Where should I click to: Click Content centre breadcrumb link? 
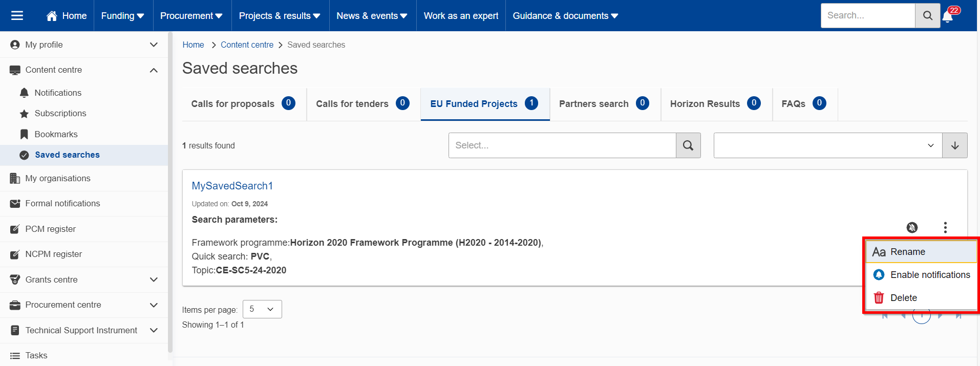click(247, 45)
